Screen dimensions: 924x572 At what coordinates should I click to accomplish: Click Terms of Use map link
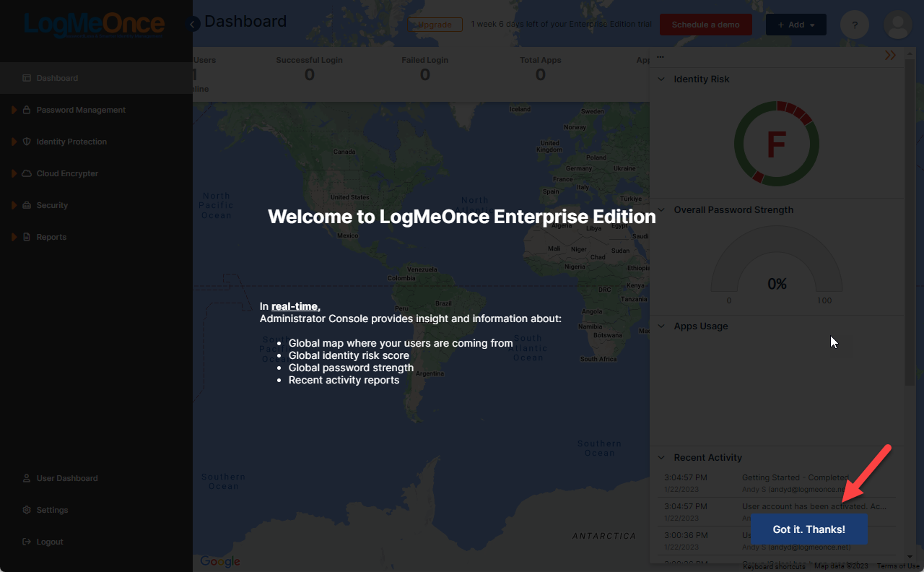[898, 567]
